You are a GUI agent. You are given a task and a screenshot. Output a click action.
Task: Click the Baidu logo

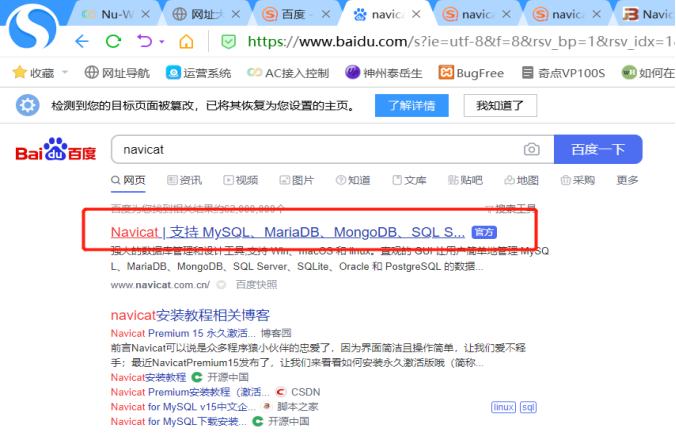[x=56, y=150]
